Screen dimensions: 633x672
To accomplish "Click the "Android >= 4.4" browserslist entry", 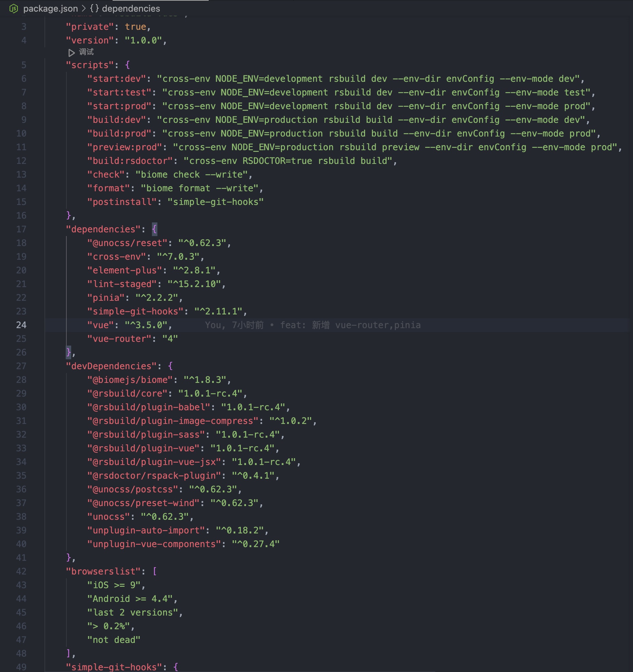I will [130, 599].
